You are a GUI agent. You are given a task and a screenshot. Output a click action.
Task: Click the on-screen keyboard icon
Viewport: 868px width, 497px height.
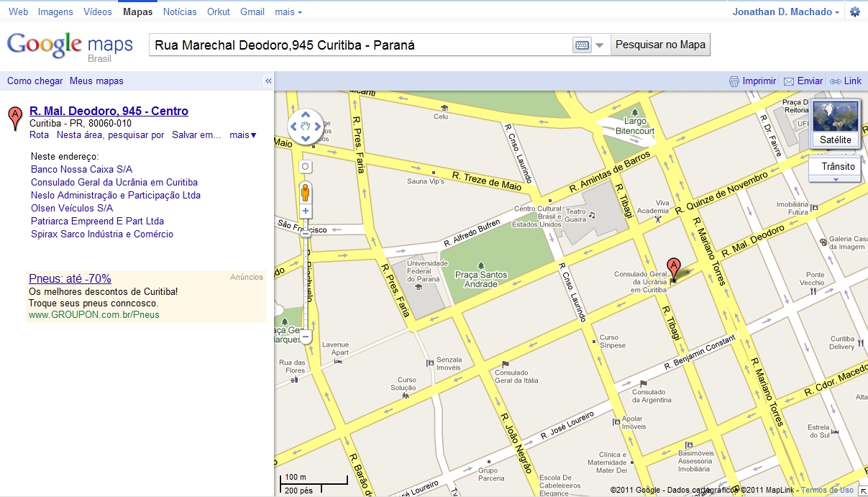583,45
